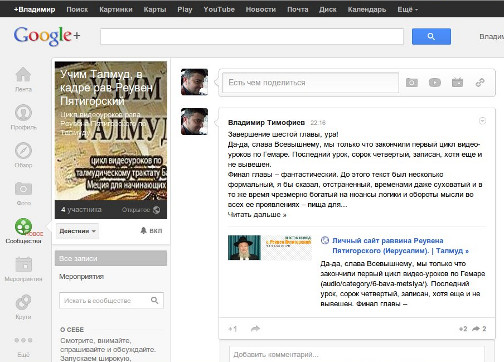Click the Google+ logo
Image resolution: width=504 pixels, height=362 pixels.
(x=47, y=36)
